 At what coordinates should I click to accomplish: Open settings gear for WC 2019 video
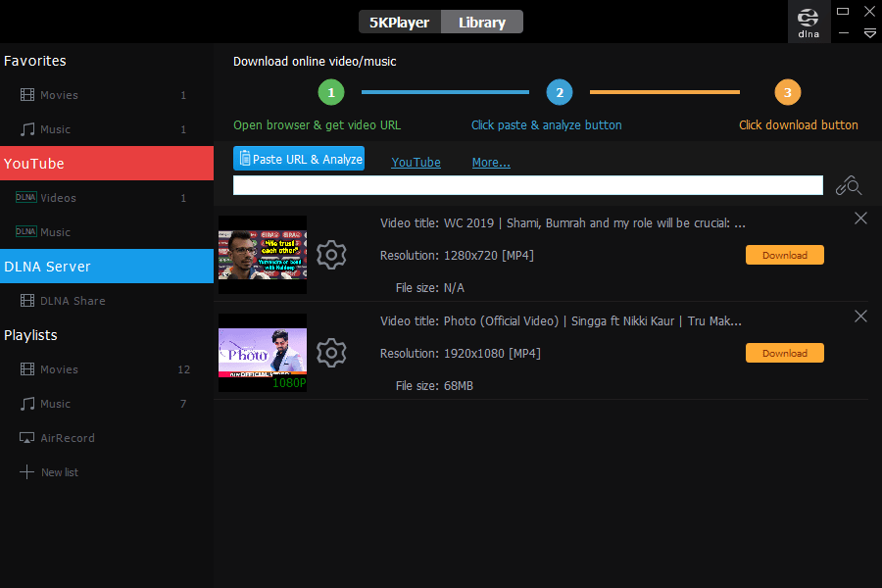(x=331, y=255)
